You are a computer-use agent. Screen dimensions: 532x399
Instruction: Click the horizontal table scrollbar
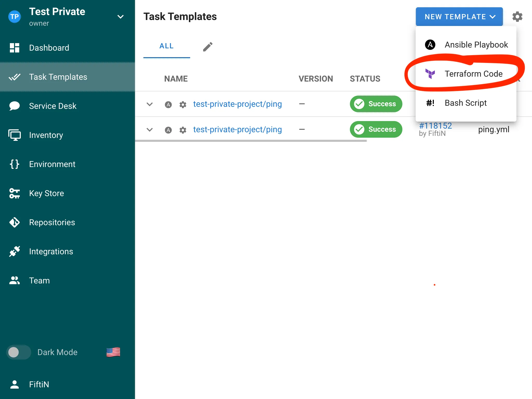click(x=251, y=141)
